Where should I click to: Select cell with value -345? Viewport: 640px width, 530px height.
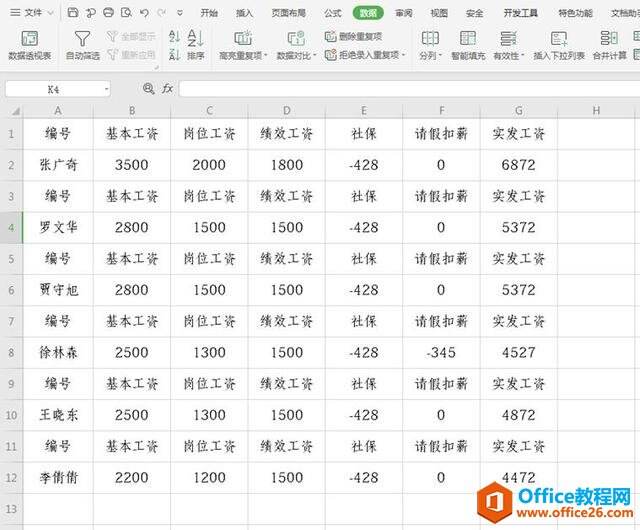pyautogui.click(x=441, y=352)
